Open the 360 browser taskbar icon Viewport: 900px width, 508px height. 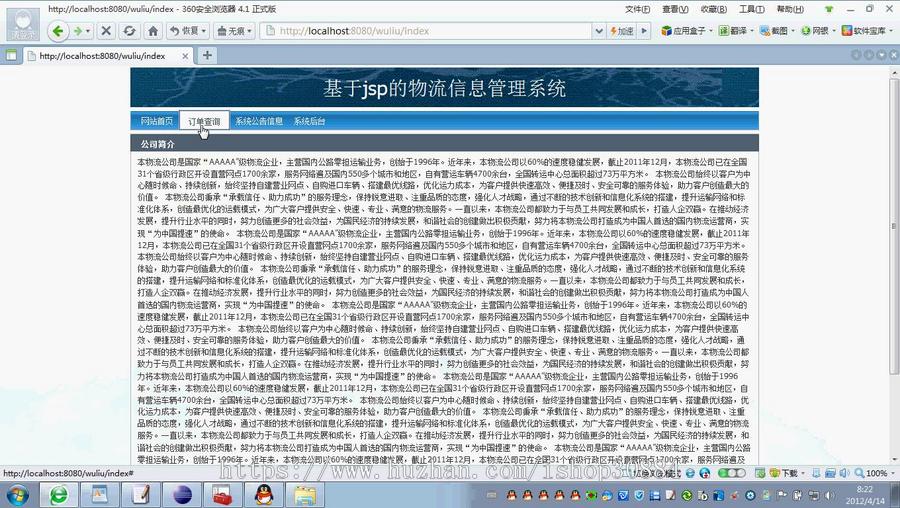59,495
